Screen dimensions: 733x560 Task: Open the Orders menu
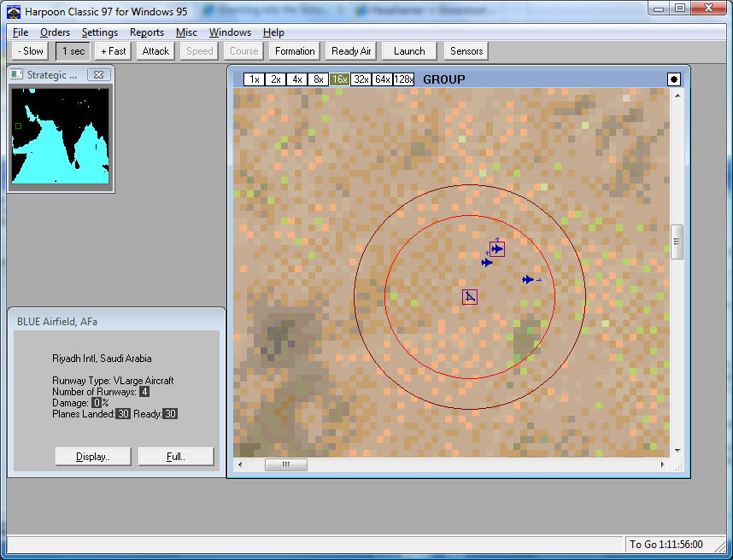pos(56,32)
